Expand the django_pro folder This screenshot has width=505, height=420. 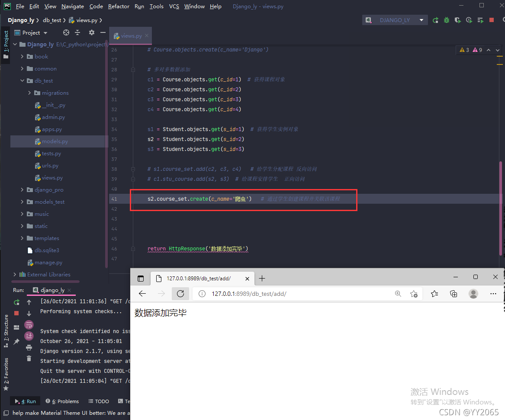22,189
